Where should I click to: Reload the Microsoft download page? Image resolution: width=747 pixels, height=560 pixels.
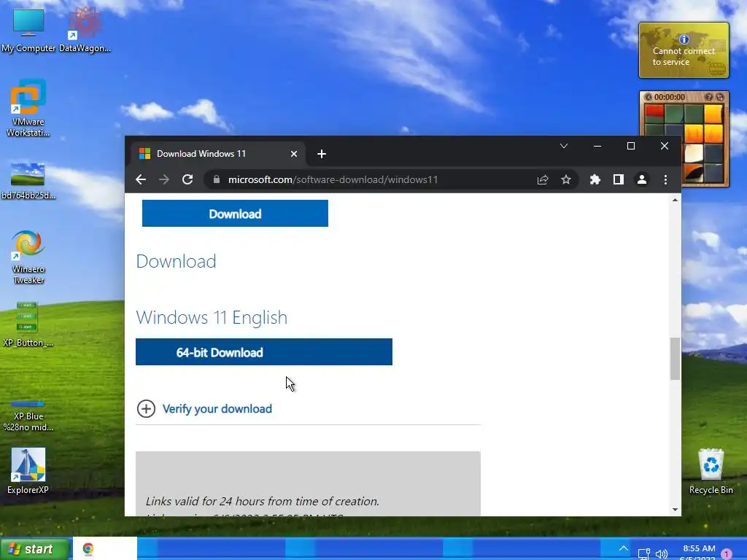[x=187, y=179]
